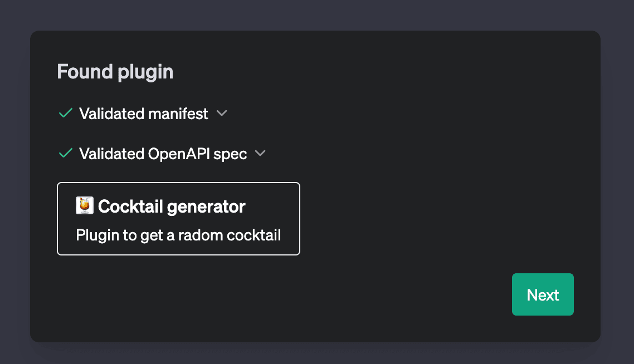Select the Cocktail generator plugin title
Image resolution: width=634 pixels, height=364 pixels.
click(x=172, y=206)
